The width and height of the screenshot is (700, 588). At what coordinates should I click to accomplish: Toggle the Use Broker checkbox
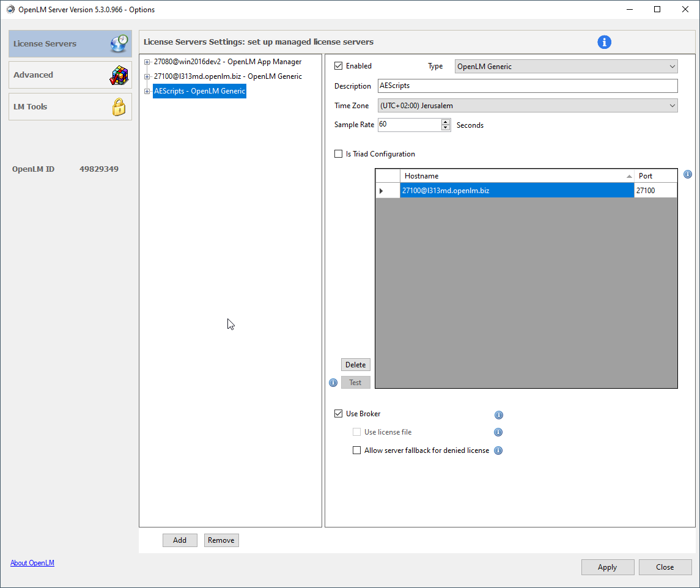339,414
